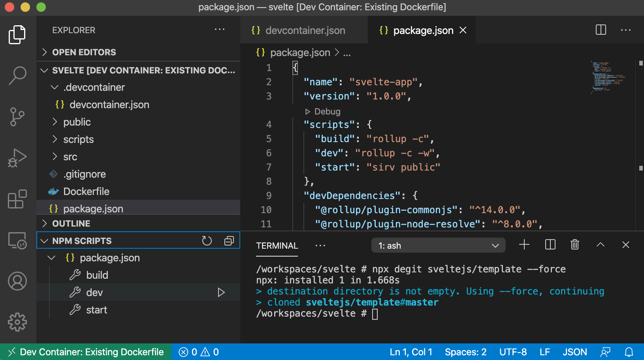Click line number 4 in the gutter
Screen dimensions: 644x360
[x=269, y=124]
